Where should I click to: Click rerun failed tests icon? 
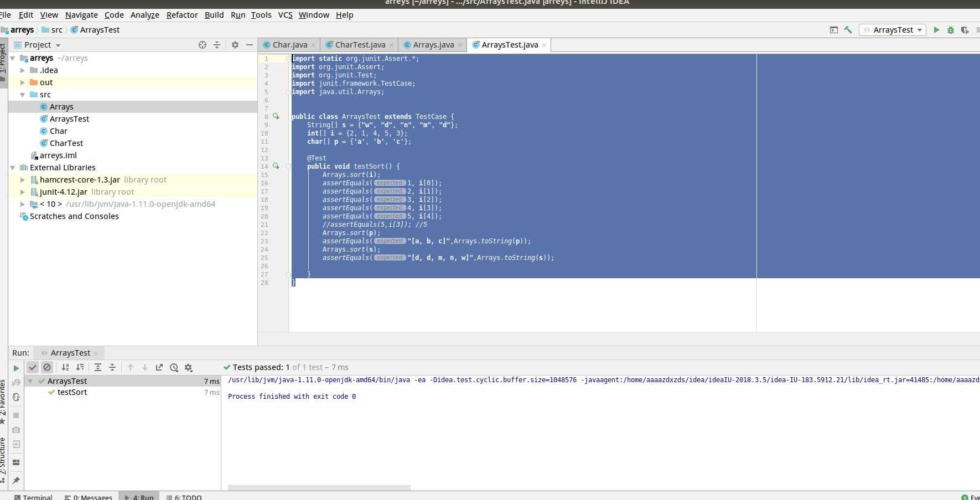click(16, 383)
